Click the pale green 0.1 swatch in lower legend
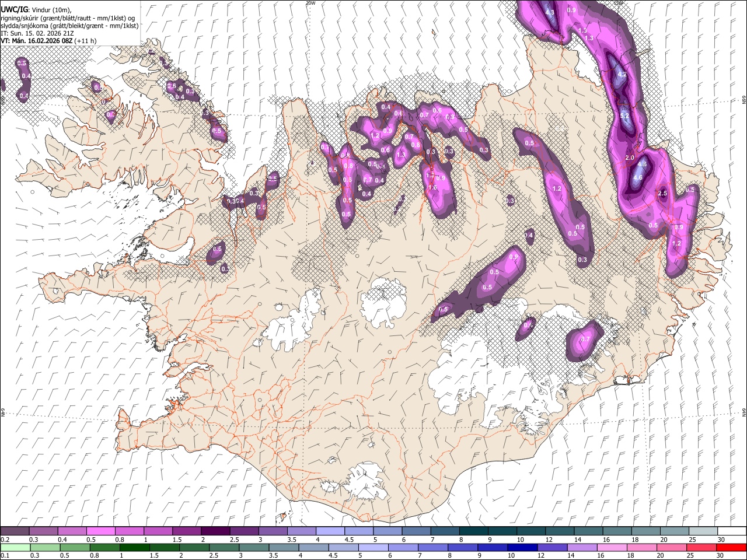 point(15,547)
